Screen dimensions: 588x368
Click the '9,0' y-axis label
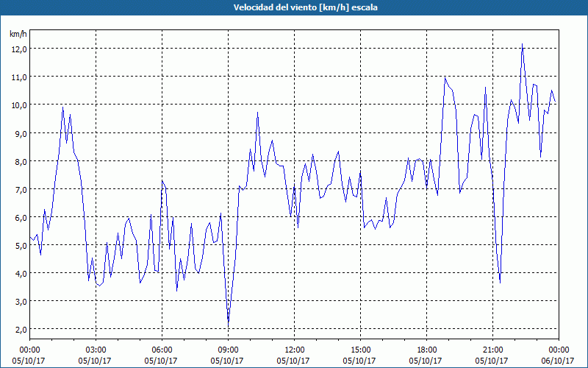(22, 133)
